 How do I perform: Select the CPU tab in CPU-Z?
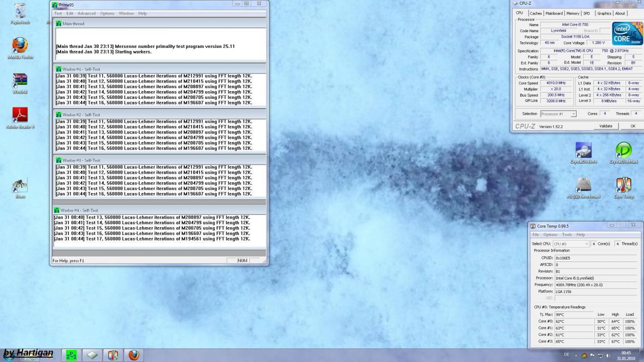tap(519, 13)
